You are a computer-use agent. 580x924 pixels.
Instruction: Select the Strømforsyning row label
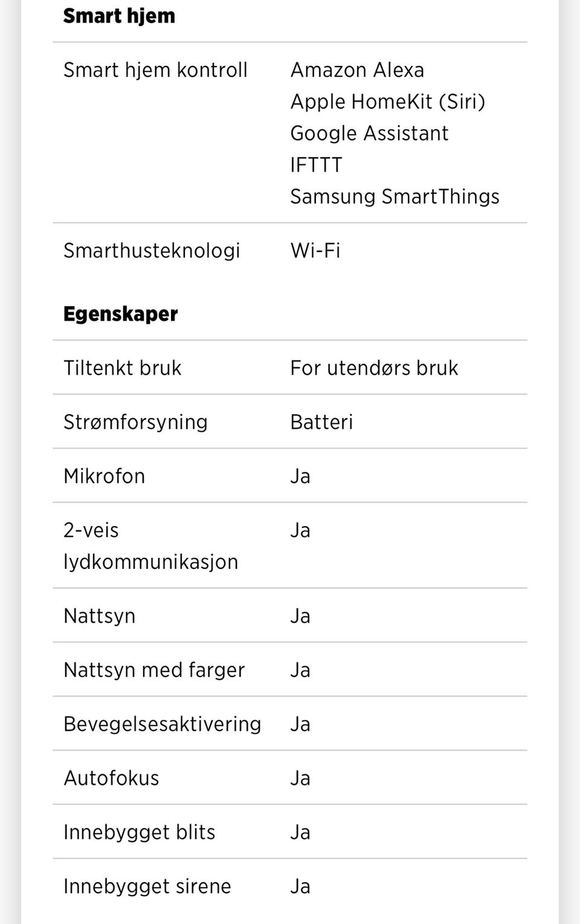pyautogui.click(x=135, y=422)
